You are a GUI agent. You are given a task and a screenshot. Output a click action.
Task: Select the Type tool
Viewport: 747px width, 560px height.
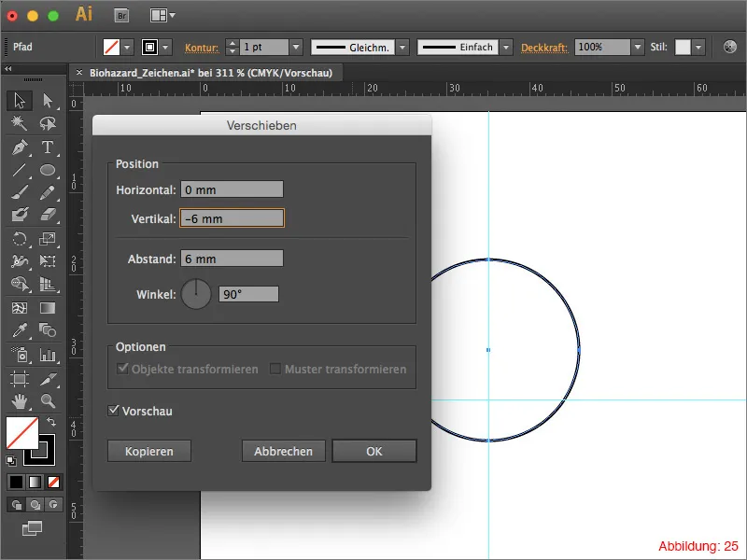[x=48, y=147]
